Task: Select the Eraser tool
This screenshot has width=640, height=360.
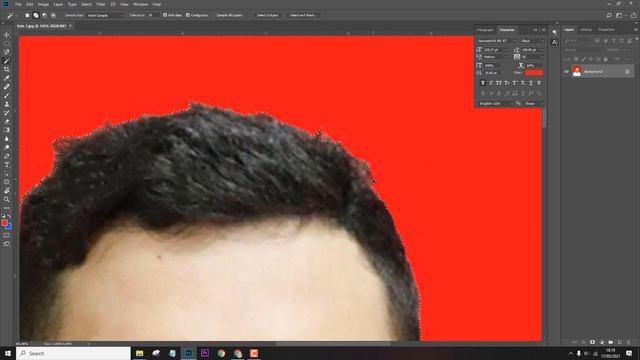Action: click(7, 121)
